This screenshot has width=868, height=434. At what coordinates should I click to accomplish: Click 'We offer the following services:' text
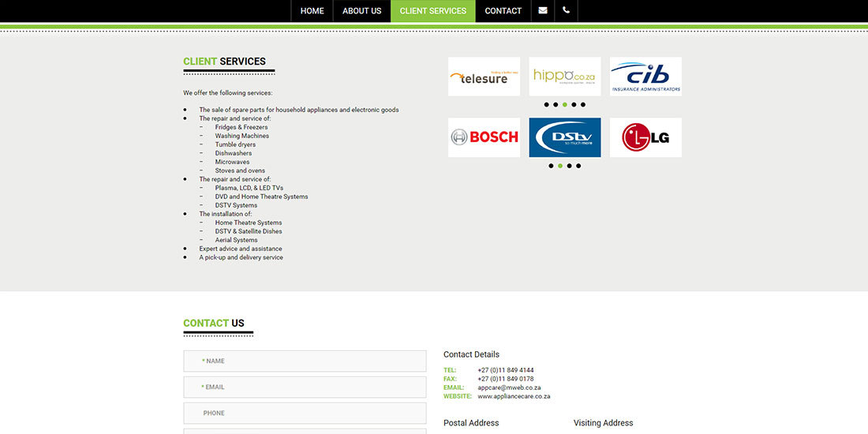pyautogui.click(x=228, y=93)
